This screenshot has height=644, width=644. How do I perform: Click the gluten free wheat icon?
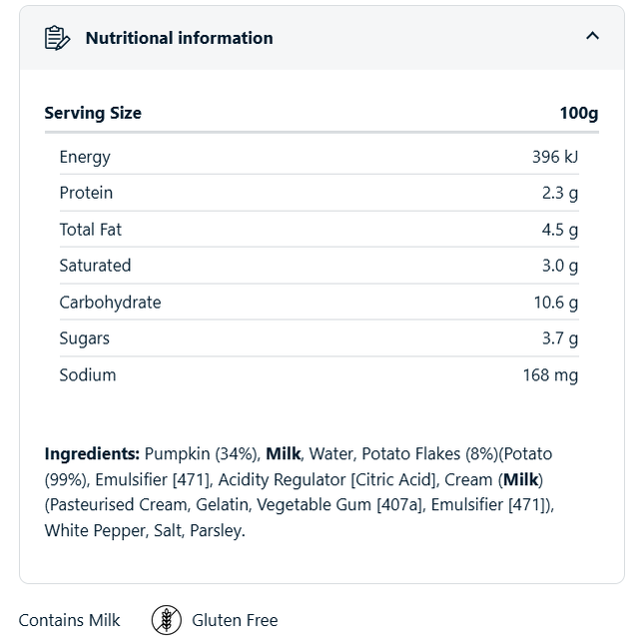click(x=167, y=620)
